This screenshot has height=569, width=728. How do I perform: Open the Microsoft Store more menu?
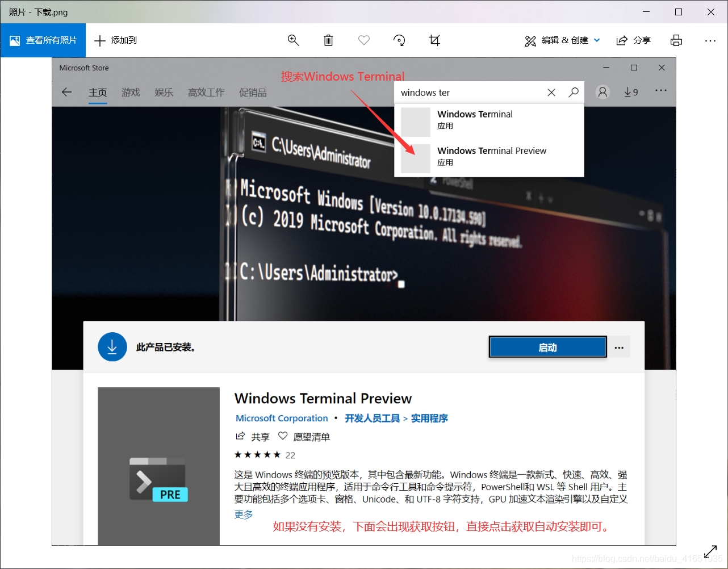click(661, 91)
